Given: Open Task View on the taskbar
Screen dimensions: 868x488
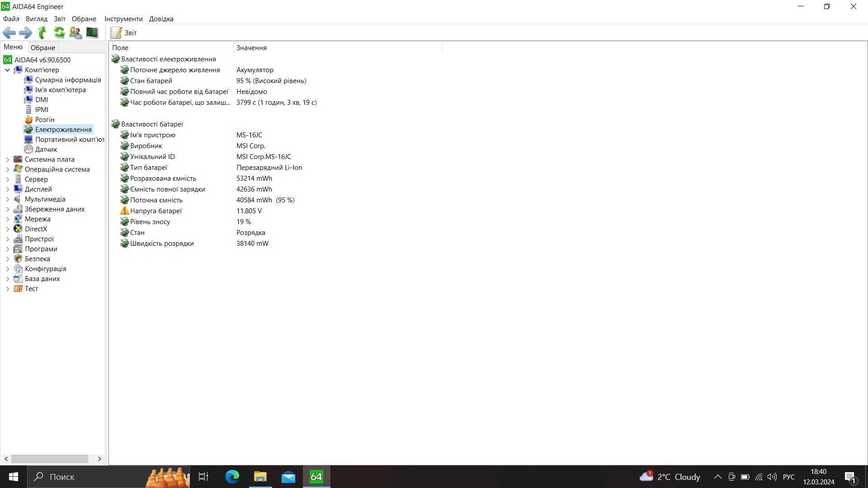Looking at the screenshot, I should pyautogui.click(x=203, y=477).
